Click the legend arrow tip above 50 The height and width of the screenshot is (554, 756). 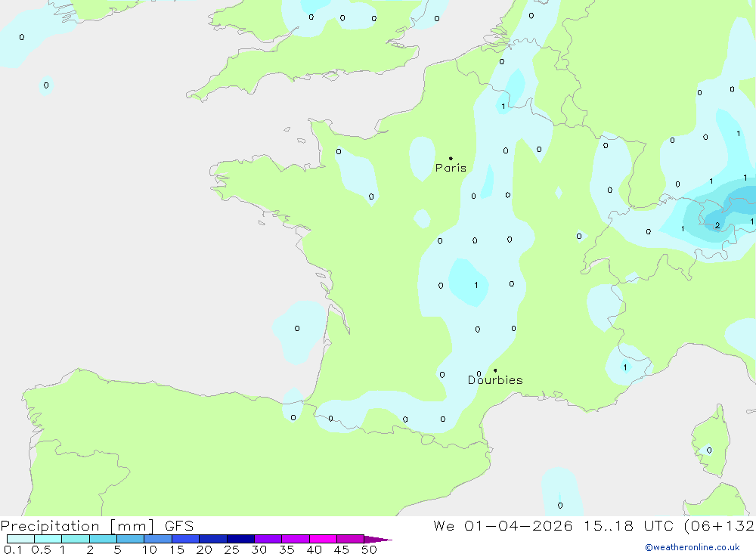[x=378, y=539]
